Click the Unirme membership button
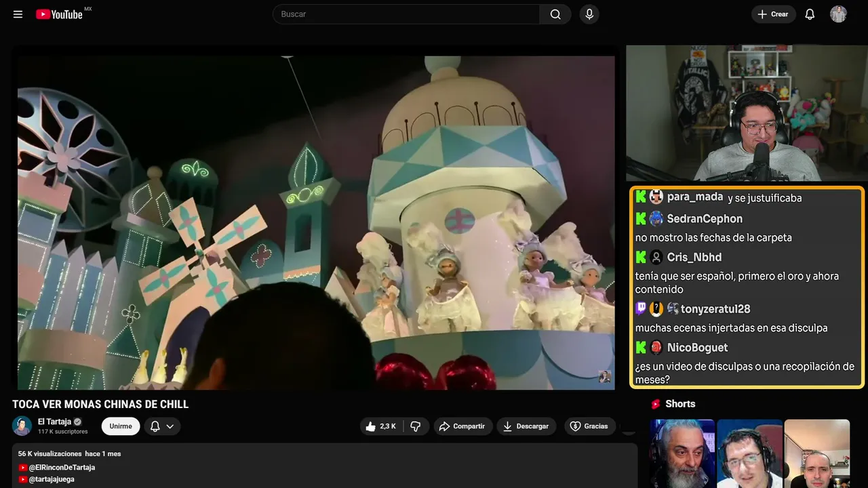The image size is (868, 488). (121, 426)
